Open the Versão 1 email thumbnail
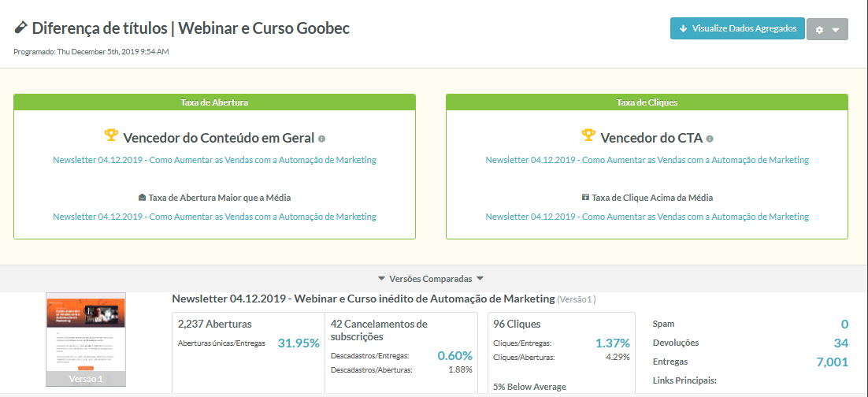Screen dimensions: 868x397 click(x=86, y=339)
